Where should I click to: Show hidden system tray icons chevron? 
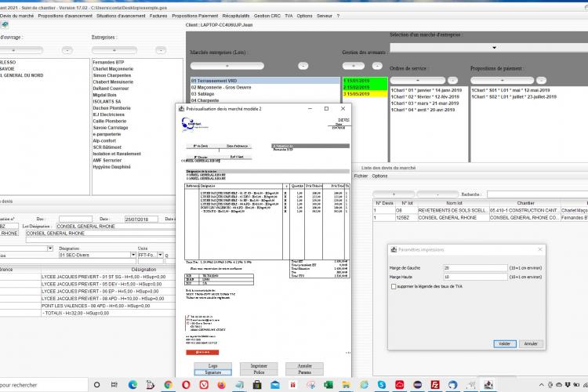point(541,385)
